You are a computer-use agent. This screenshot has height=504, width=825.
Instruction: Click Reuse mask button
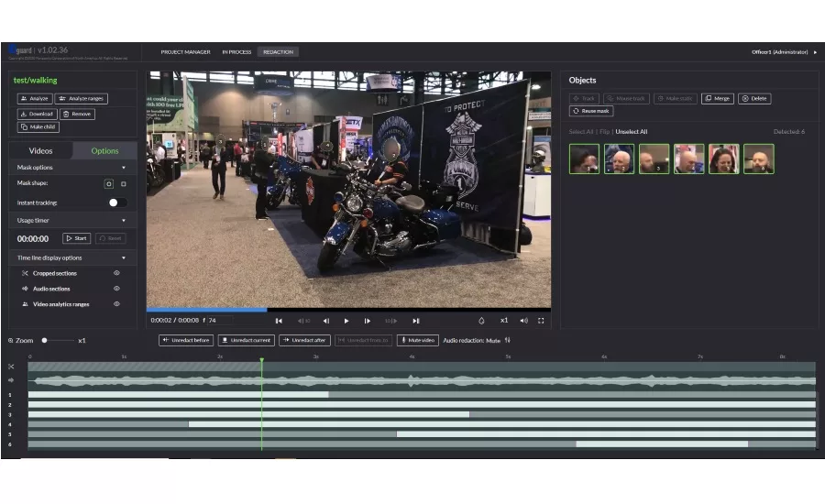[x=591, y=111]
